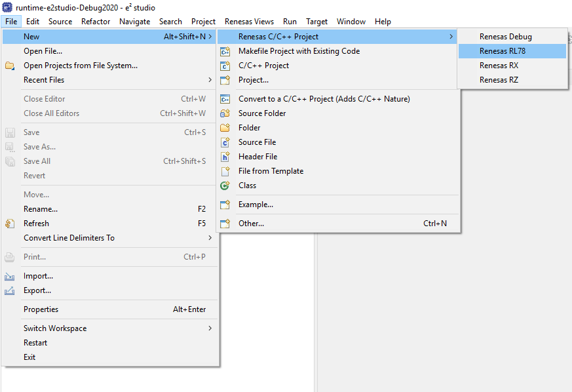The image size is (572, 392).
Task: Open the Project menu in menu bar
Action: pos(203,22)
